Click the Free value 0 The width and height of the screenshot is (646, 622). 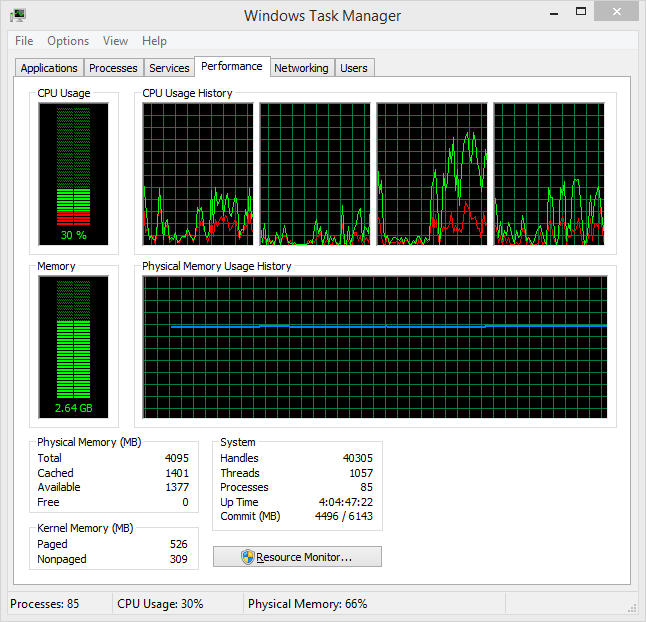[185, 502]
